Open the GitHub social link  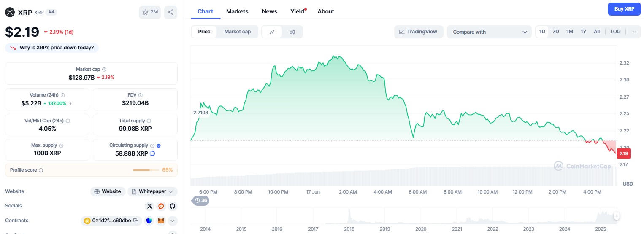(172, 206)
